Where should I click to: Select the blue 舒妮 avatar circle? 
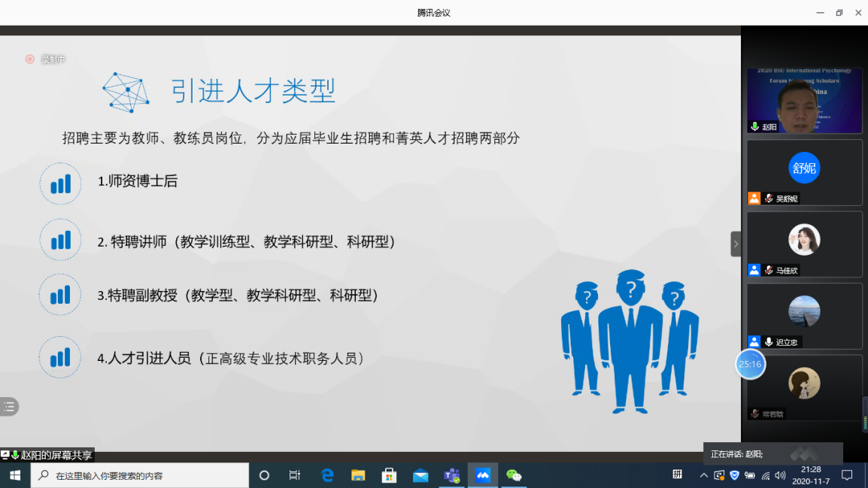(x=804, y=168)
